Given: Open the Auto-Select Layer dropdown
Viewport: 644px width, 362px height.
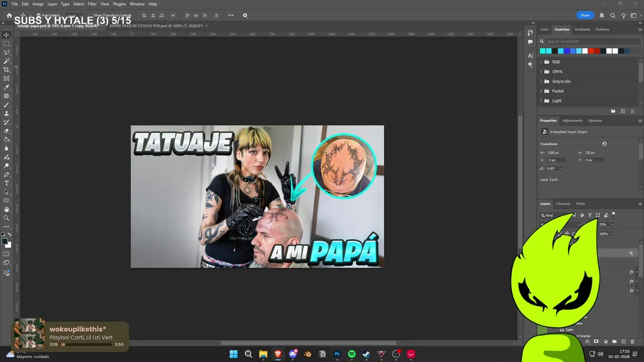Looking at the screenshot, I should point(73,15).
